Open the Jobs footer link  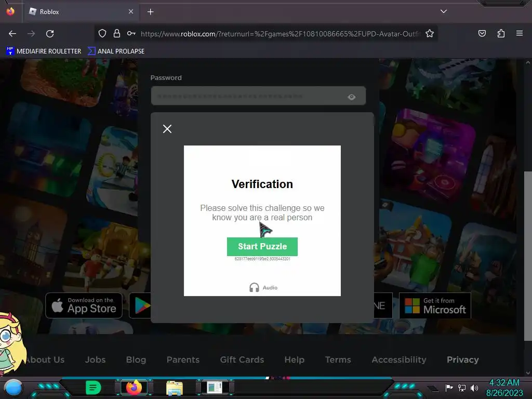(x=96, y=360)
